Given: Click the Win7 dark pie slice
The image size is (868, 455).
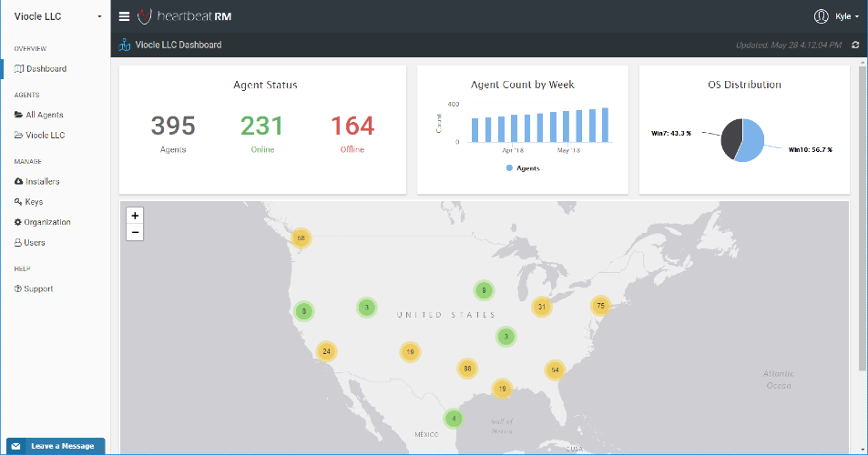Looking at the screenshot, I should click(x=730, y=137).
